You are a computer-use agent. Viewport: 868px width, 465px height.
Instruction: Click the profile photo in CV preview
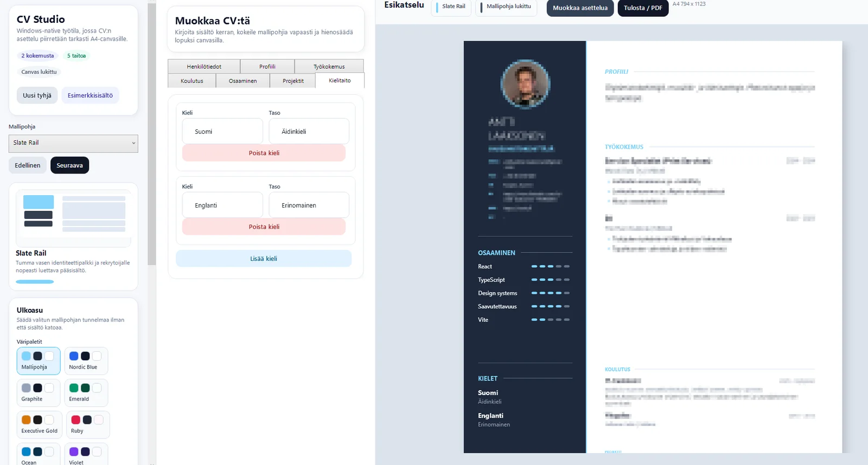[x=525, y=83]
